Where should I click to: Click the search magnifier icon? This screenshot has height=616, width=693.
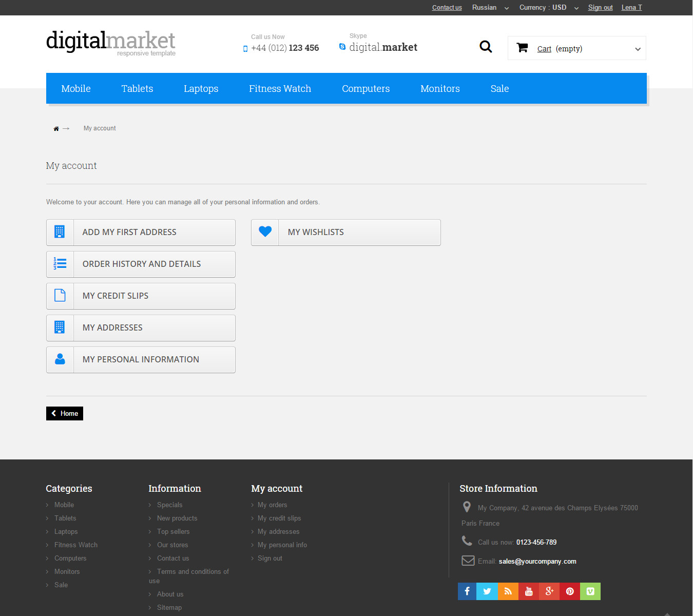(486, 47)
